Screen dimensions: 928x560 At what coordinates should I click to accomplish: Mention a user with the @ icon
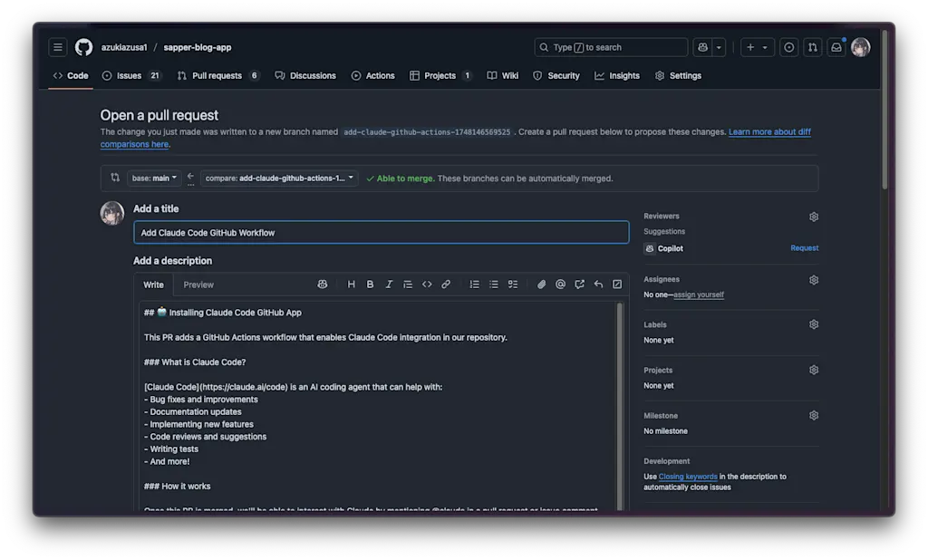coord(560,285)
